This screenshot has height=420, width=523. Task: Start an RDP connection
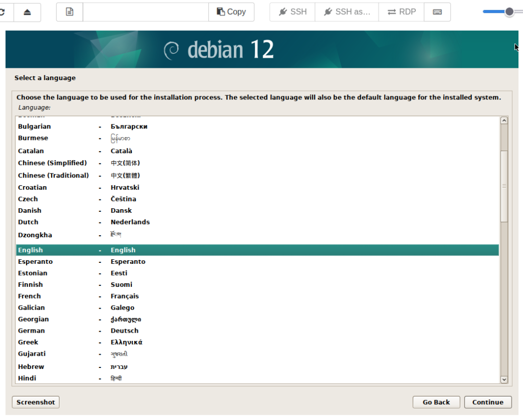coord(401,12)
